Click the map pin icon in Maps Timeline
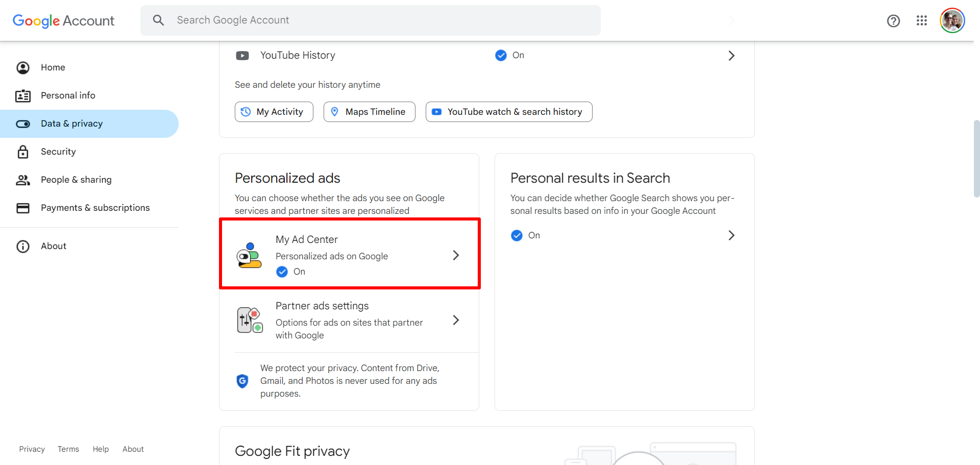This screenshot has height=465, width=980. [x=335, y=112]
